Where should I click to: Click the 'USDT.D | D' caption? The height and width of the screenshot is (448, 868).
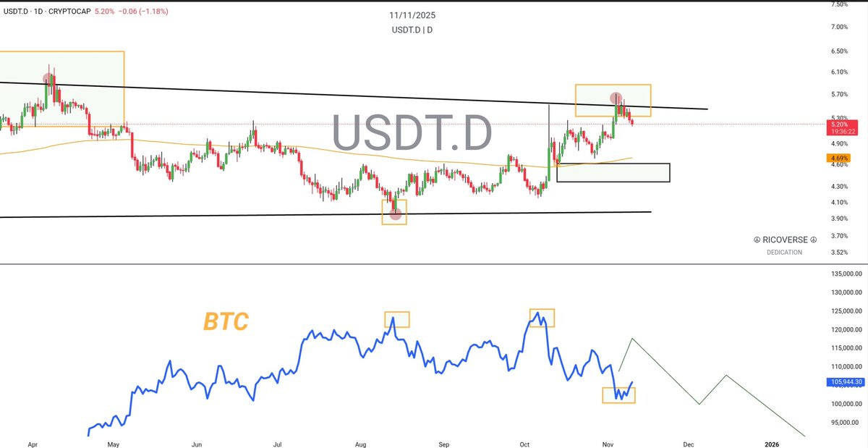point(411,30)
